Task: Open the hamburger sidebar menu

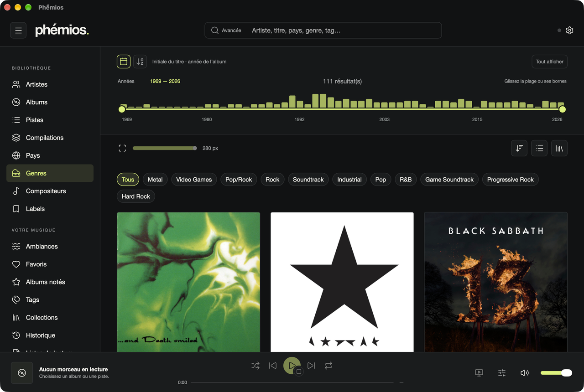Action: [18, 31]
